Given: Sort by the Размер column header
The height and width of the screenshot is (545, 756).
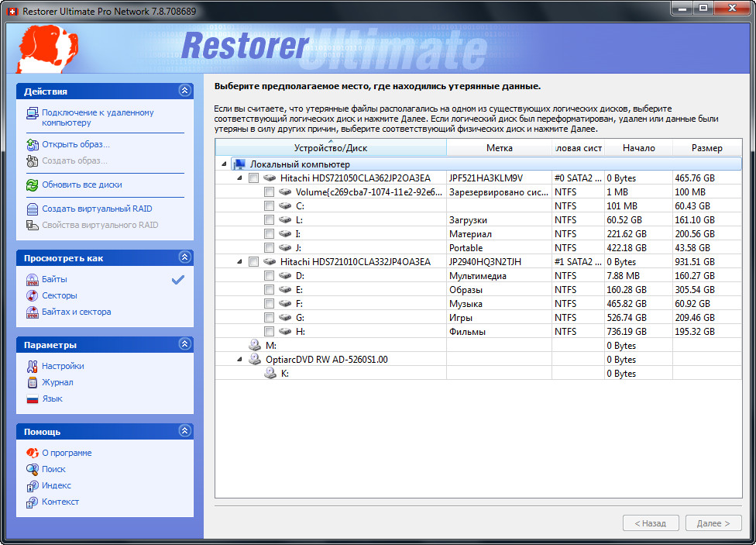Looking at the screenshot, I should (706, 148).
